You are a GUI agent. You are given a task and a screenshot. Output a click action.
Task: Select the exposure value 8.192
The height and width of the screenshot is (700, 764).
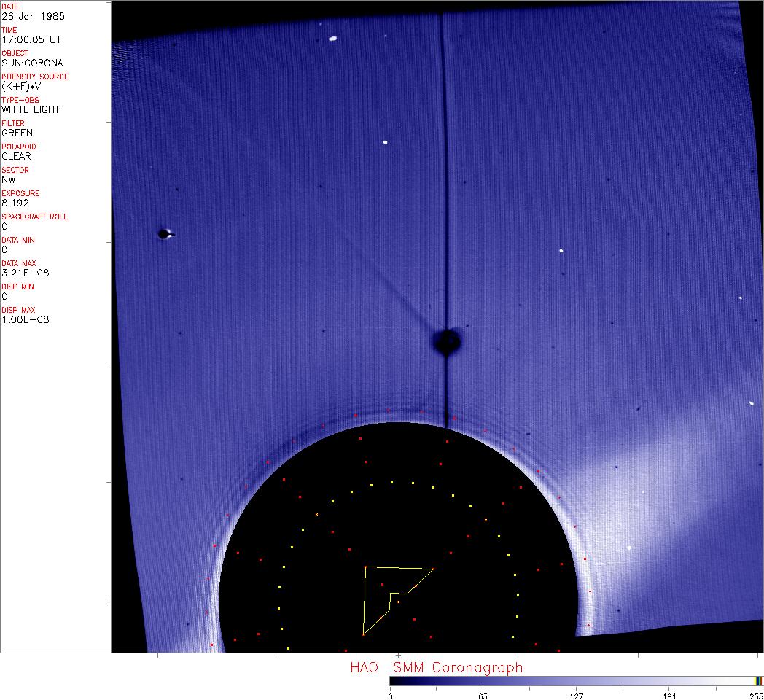[x=15, y=203]
